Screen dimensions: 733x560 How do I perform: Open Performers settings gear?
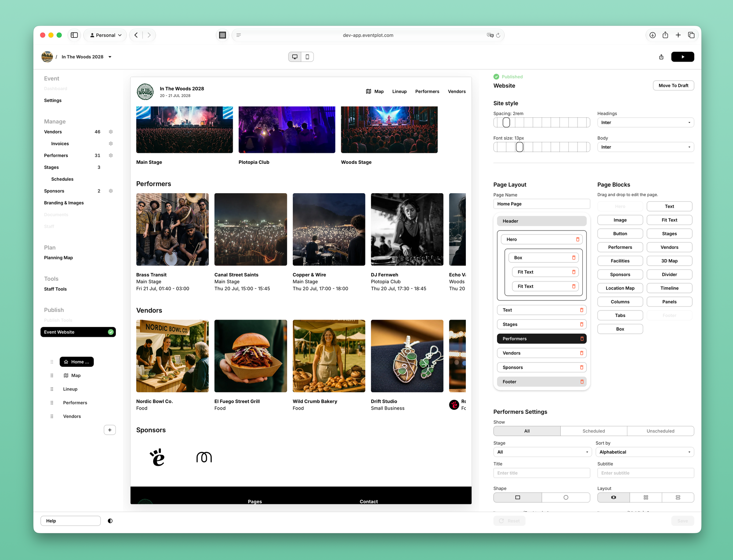pyautogui.click(x=111, y=155)
